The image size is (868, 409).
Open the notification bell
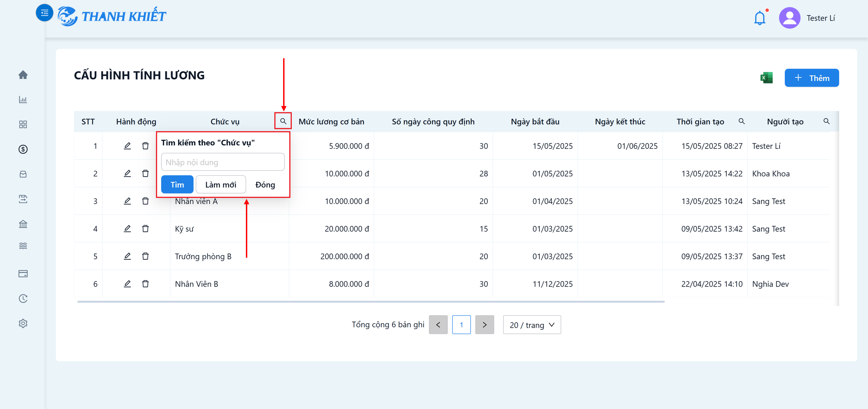pos(760,18)
